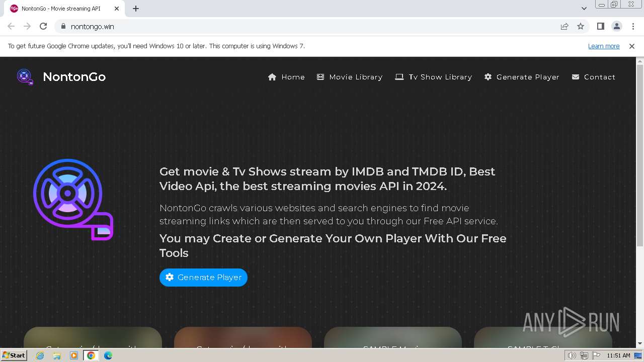This screenshot has height=362, width=644.
Task: Click heading 'You may Create or Generate Your Own Player'
Action: click(x=333, y=245)
